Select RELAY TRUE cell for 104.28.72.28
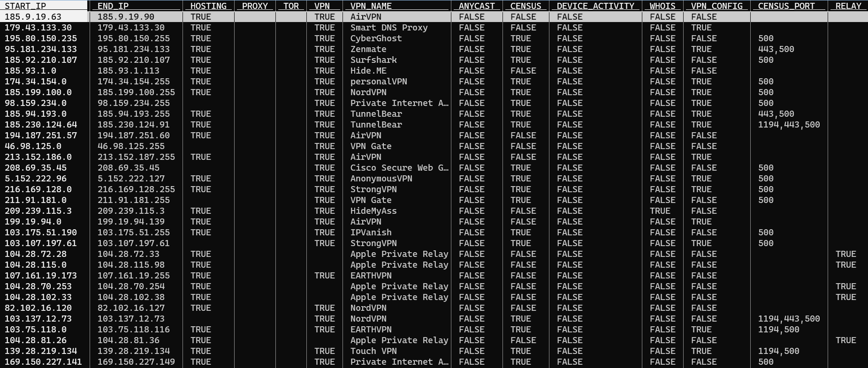The image size is (868, 368). 846,254
